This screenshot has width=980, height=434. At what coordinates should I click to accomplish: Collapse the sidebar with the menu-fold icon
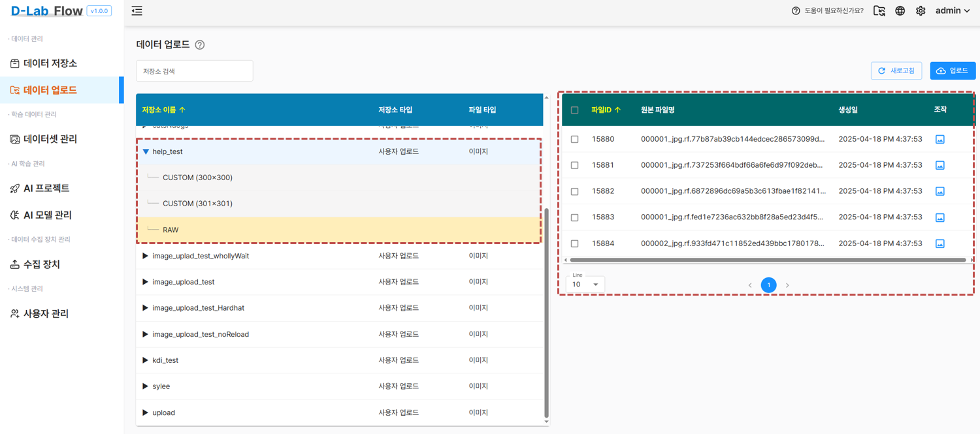(137, 11)
